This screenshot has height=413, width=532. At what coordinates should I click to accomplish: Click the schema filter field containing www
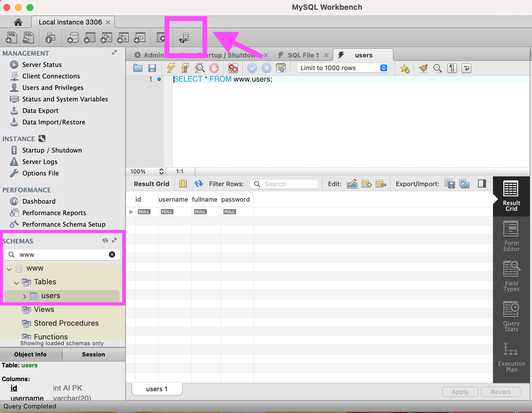(x=62, y=255)
